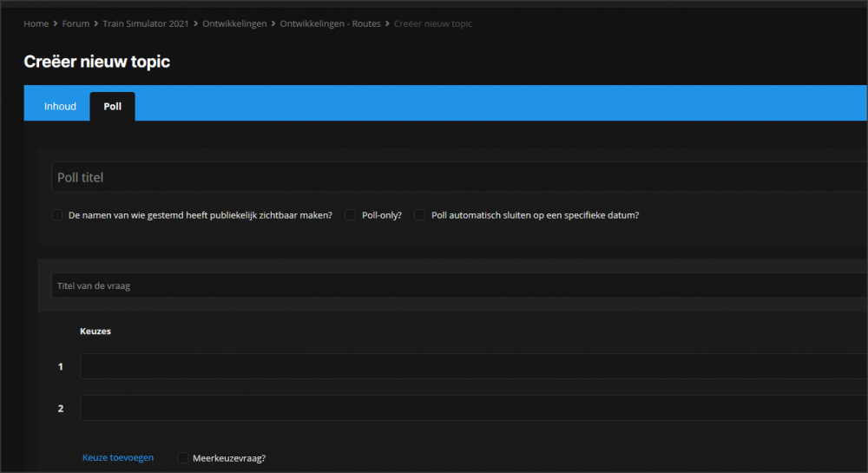Viewport: 868px width, 473px height.
Task: Click the Creëer nieuw topic breadcrumb item
Action: click(x=433, y=23)
